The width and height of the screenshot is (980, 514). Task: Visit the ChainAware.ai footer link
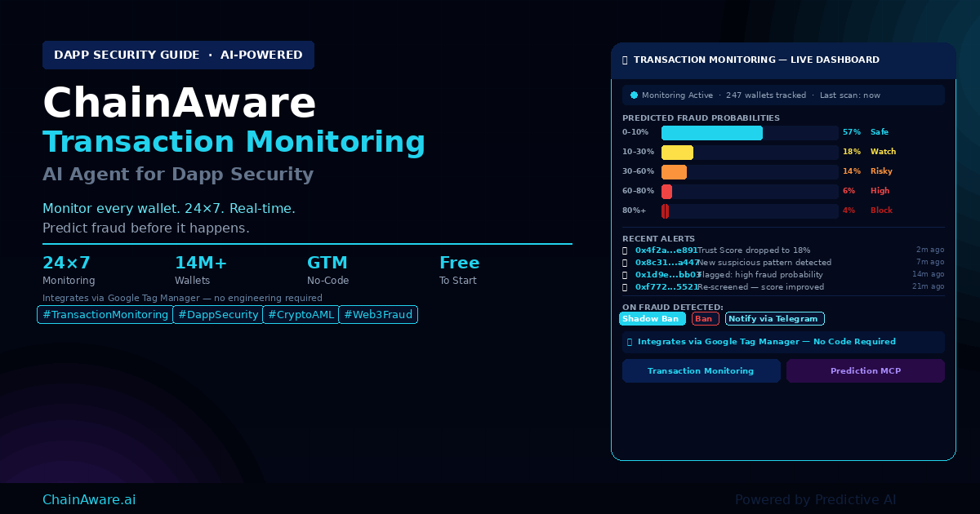tap(89, 499)
